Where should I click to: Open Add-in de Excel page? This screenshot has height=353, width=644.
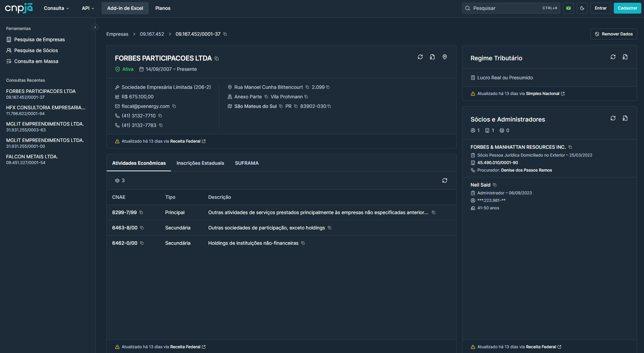coord(125,8)
